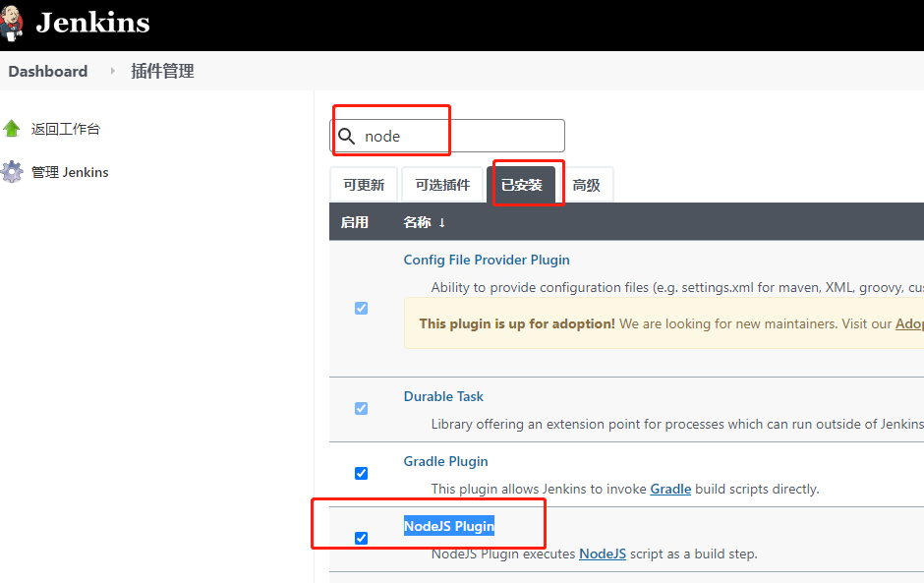Image resolution: width=924 pixels, height=583 pixels.
Task: Click the 'Ability to provide configuration files' description
Action: tap(677, 288)
